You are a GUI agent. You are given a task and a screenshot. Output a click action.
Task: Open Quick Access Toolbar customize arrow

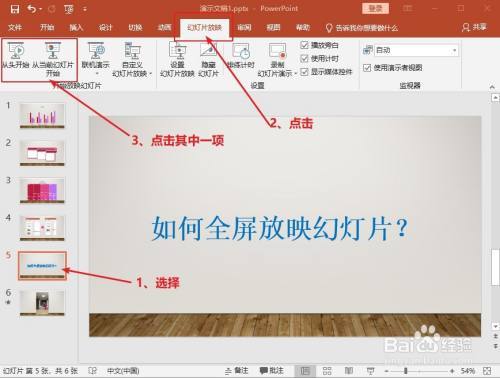tap(85, 9)
